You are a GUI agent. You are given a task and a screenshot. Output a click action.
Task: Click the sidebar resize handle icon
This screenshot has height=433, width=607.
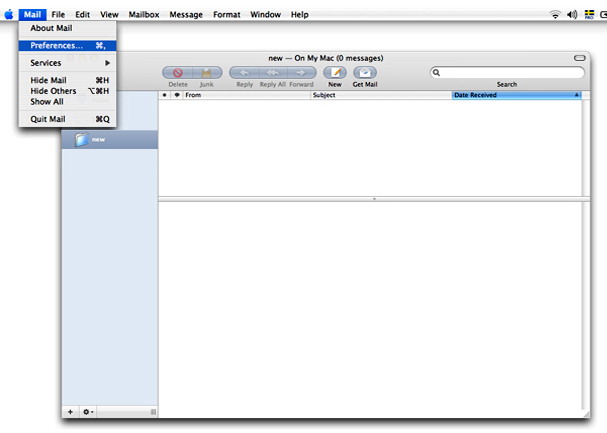[153, 412]
